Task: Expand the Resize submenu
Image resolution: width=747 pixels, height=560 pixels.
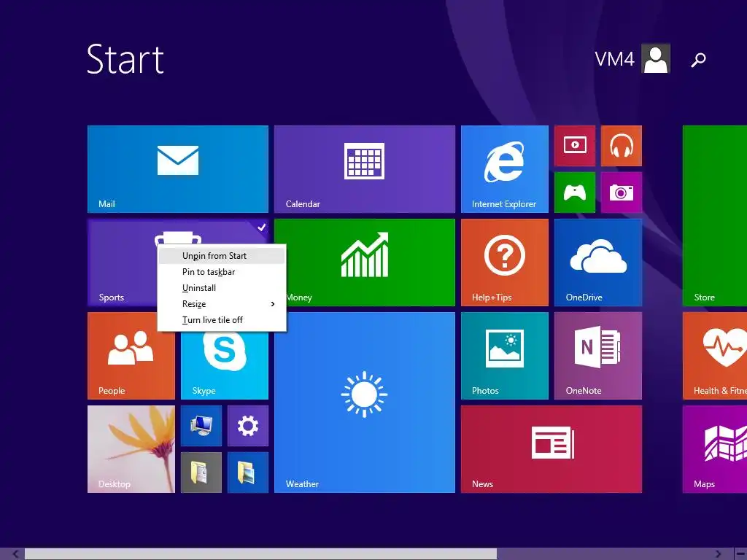Action: pyautogui.click(x=222, y=304)
